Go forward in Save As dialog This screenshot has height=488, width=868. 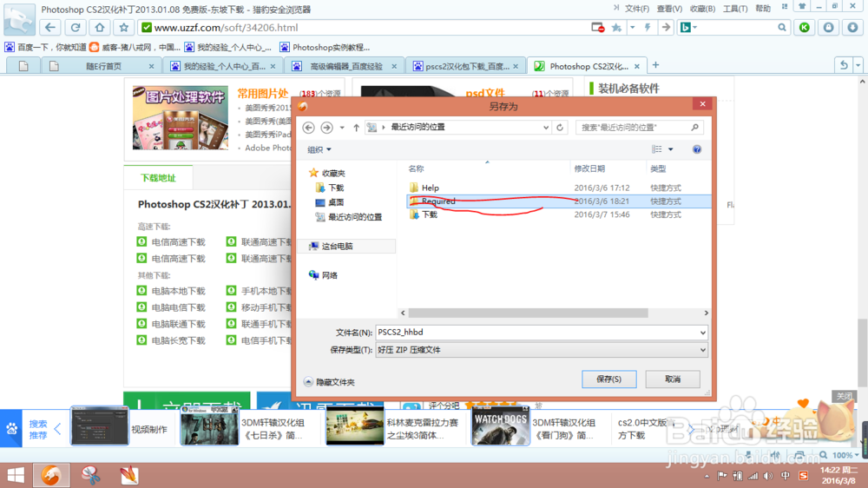[326, 128]
